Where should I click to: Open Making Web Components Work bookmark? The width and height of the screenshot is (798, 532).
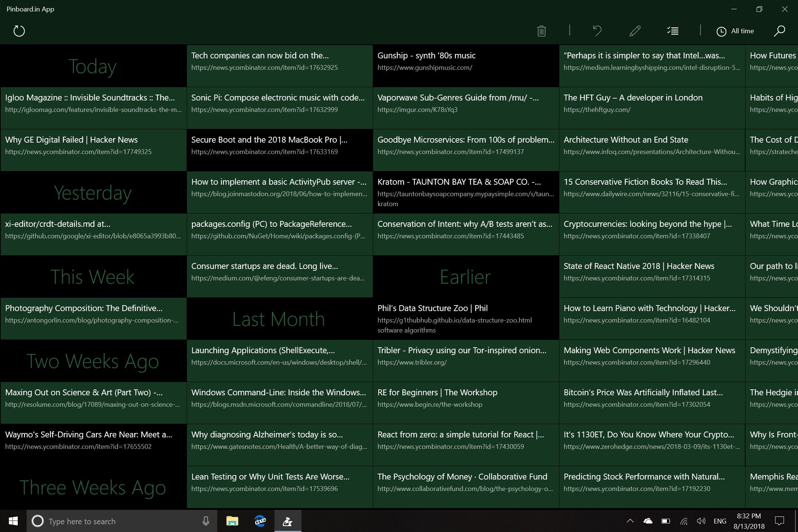652,361
